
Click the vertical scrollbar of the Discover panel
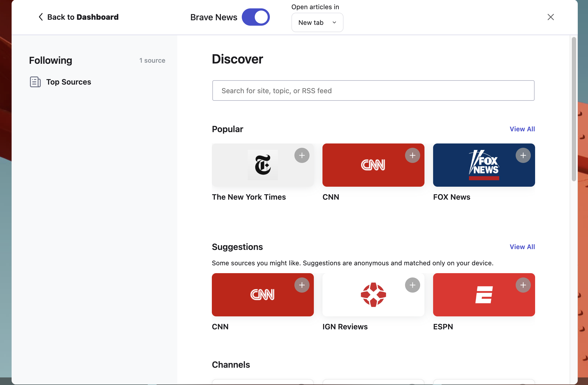pyautogui.click(x=574, y=109)
